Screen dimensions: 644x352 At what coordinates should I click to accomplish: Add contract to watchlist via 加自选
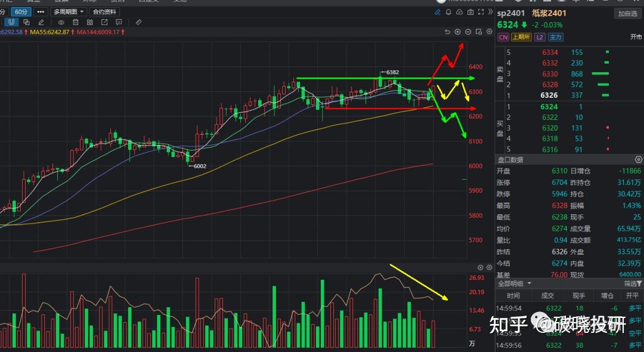(x=627, y=14)
